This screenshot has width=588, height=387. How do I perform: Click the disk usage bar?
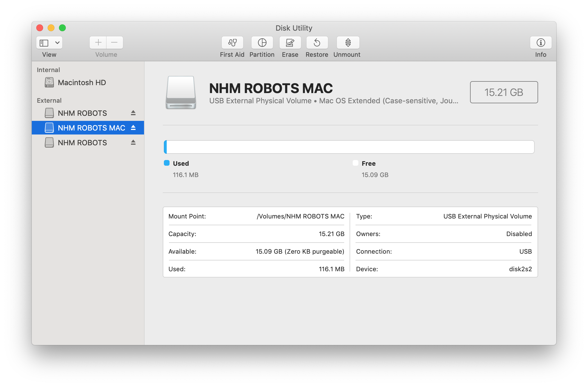[349, 147]
